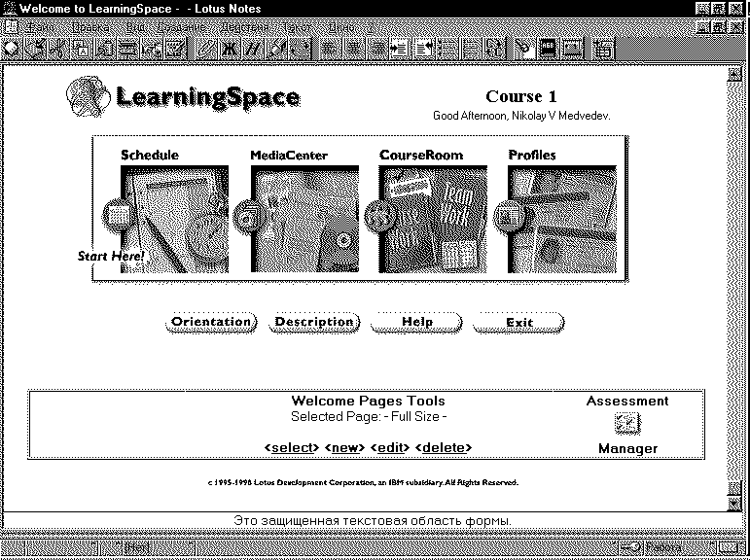Click 'Это защищенная текстовая область формы.' message
Screen dimensions: 750x560
click(373, 520)
